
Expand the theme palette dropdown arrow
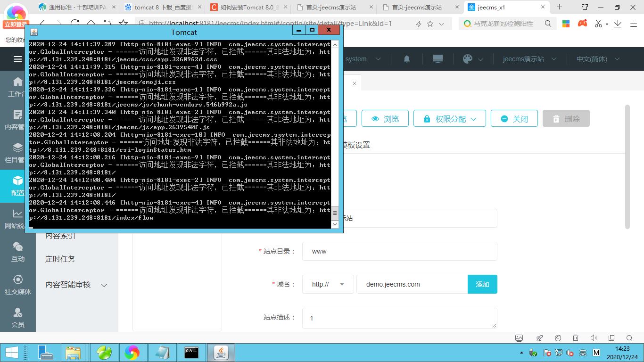pyautogui.click(x=480, y=59)
